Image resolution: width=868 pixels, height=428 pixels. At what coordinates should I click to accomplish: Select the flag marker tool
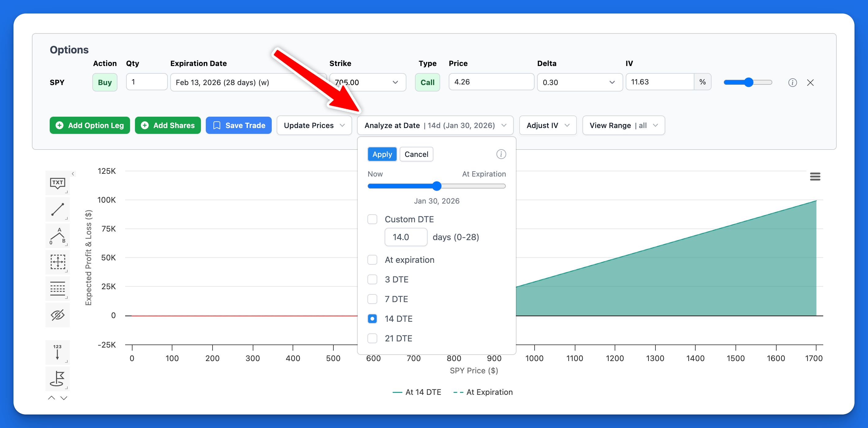coord(57,379)
